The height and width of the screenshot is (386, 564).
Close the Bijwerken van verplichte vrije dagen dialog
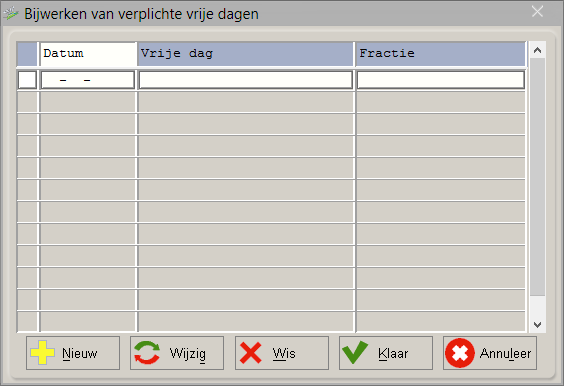(537, 12)
